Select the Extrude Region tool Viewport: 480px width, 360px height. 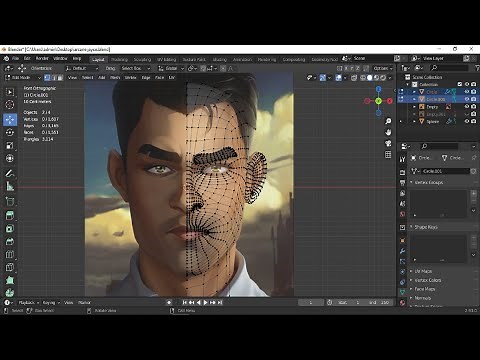[x=10, y=215]
